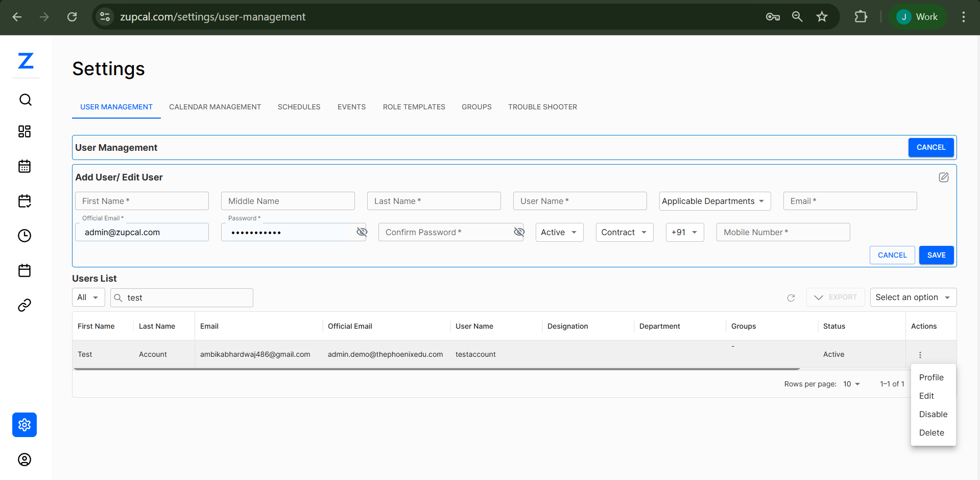Click the horizontal scrollbar under the users table
The image size is (980, 480).
click(x=437, y=369)
